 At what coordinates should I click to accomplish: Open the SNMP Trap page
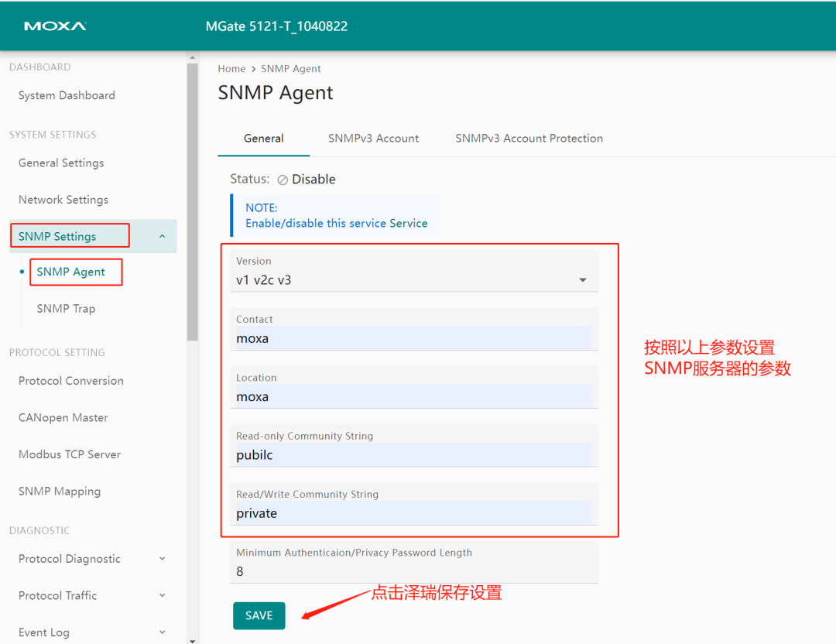coord(66,308)
